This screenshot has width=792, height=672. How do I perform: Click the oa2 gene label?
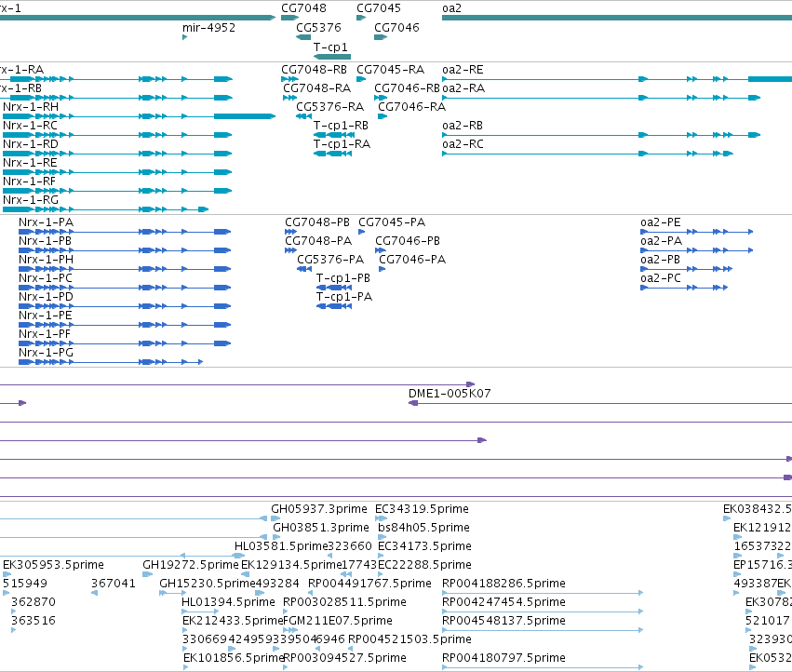[451, 8]
